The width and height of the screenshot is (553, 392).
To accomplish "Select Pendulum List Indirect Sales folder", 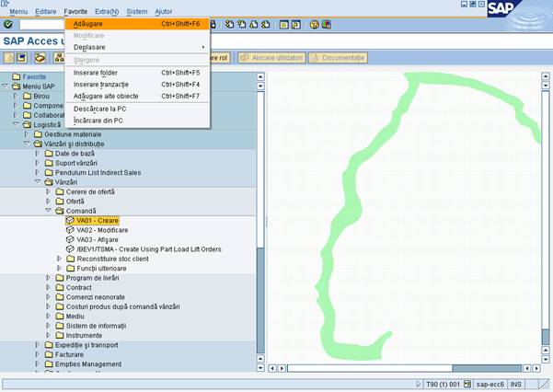I will click(x=98, y=173).
